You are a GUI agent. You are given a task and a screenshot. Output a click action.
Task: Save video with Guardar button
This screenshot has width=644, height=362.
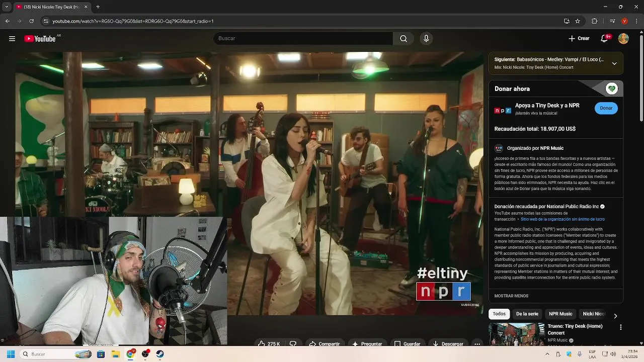pos(408,344)
